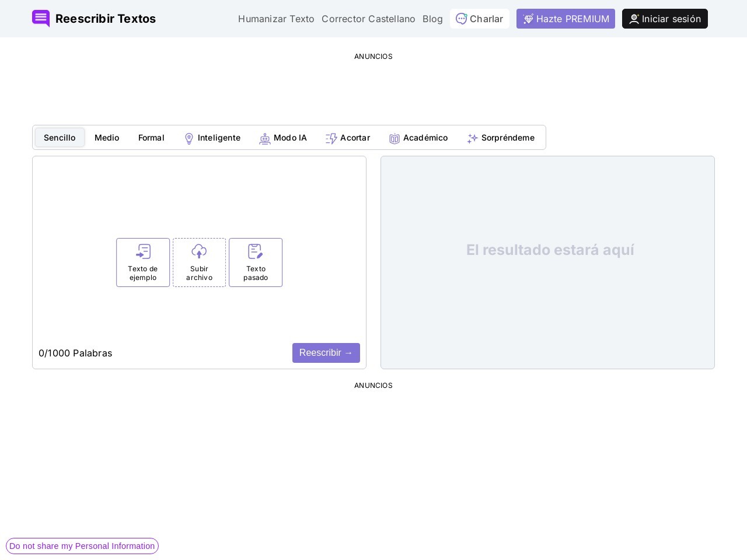Click the Texto de ejemplo document icon
The image size is (747, 560).
pos(143,251)
